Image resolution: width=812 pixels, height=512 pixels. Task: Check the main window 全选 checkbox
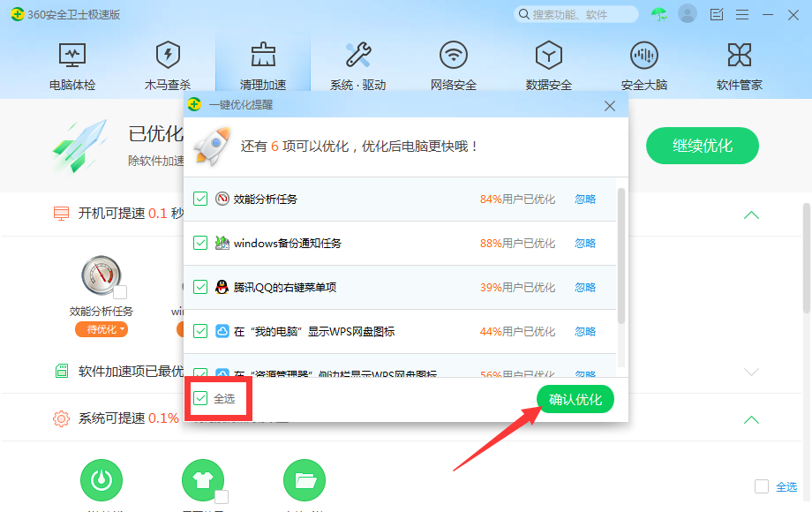pyautogui.click(x=761, y=486)
